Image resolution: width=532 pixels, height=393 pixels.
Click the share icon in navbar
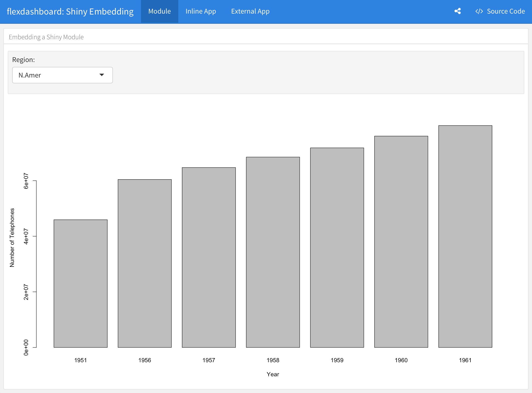457,11
